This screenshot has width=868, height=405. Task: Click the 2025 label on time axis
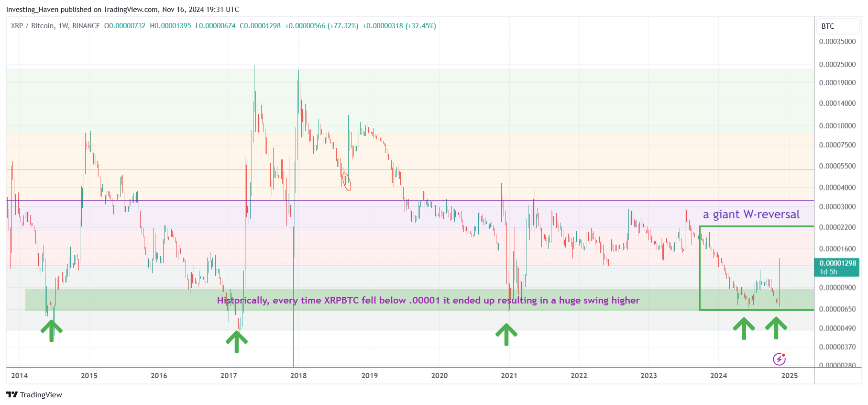(x=790, y=376)
